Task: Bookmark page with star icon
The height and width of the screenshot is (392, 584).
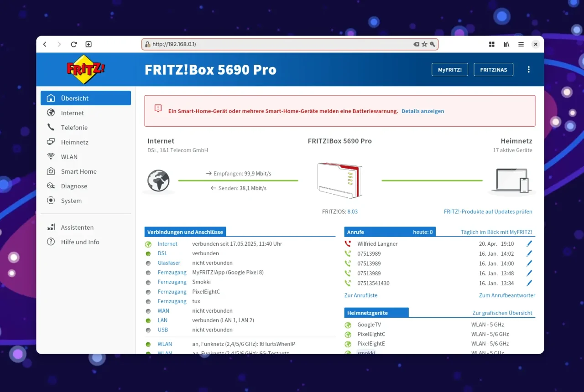Action: click(424, 44)
